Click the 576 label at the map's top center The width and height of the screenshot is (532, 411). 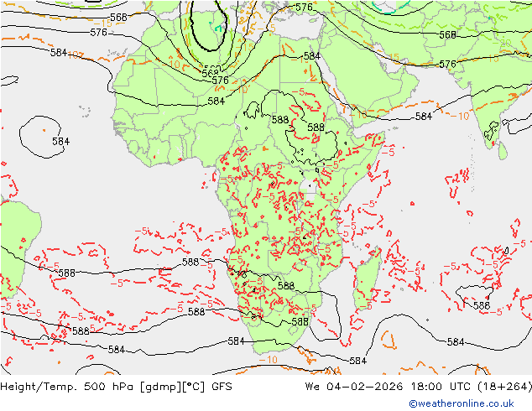(304, 7)
